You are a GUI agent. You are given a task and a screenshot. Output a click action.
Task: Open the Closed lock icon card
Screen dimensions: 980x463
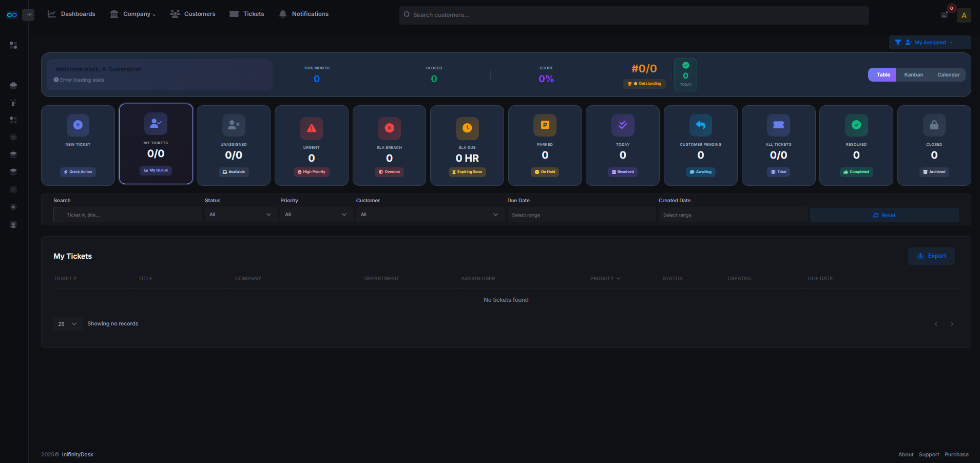(x=934, y=125)
